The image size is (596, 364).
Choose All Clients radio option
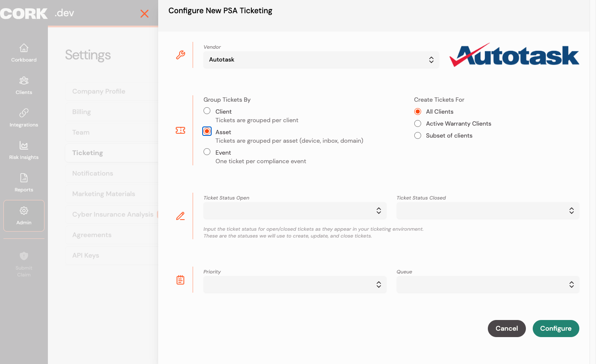(418, 112)
